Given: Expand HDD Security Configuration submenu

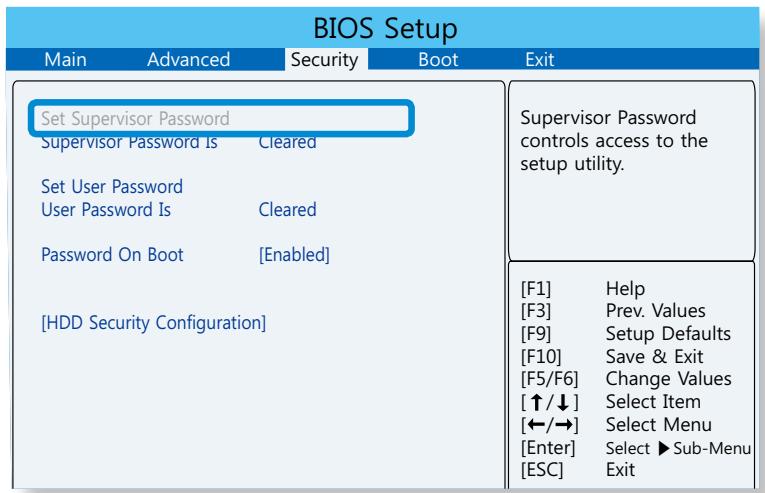Looking at the screenshot, I should [152, 323].
